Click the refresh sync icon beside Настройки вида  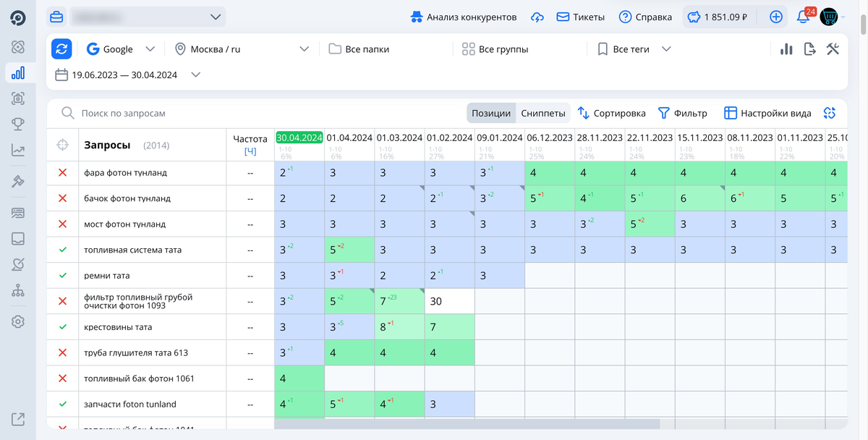click(x=830, y=113)
